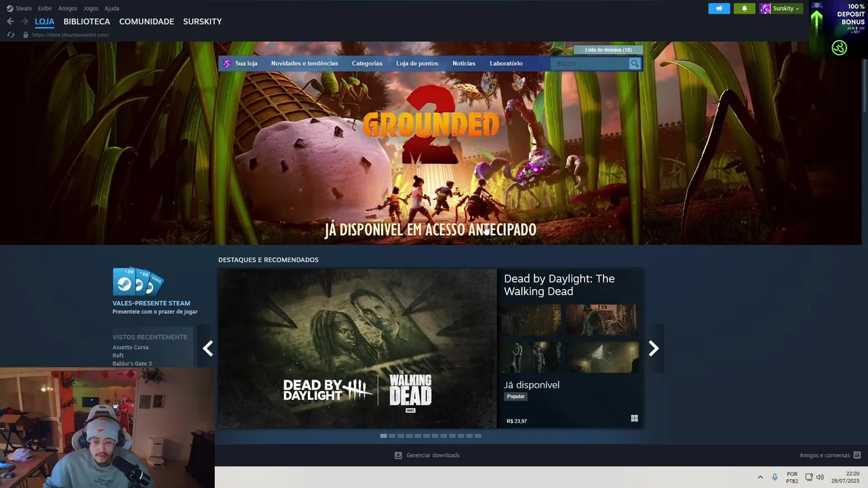Click the Windows platform icon on the featured capsule
Screen dimensions: 868x488
tap(634, 418)
